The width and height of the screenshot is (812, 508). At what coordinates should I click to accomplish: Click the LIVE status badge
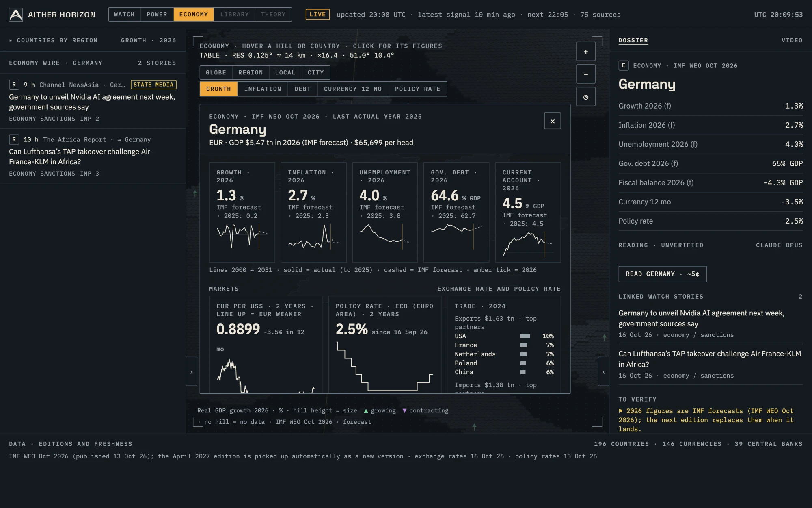tap(317, 14)
